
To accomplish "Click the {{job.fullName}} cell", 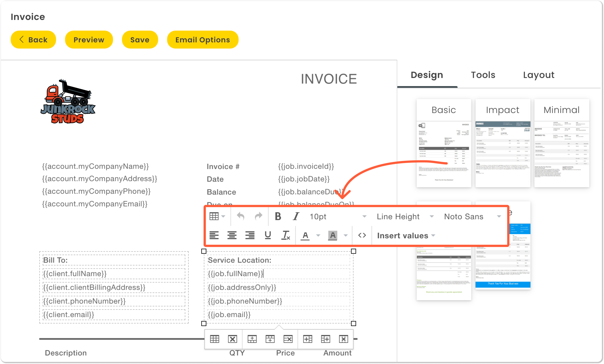I will [278, 274].
